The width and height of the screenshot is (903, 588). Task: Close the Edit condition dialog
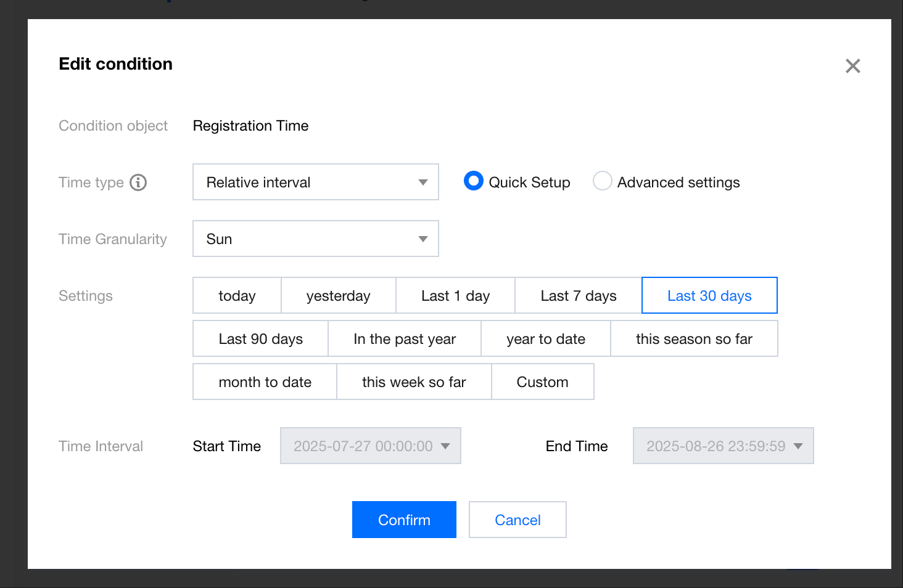coord(852,66)
